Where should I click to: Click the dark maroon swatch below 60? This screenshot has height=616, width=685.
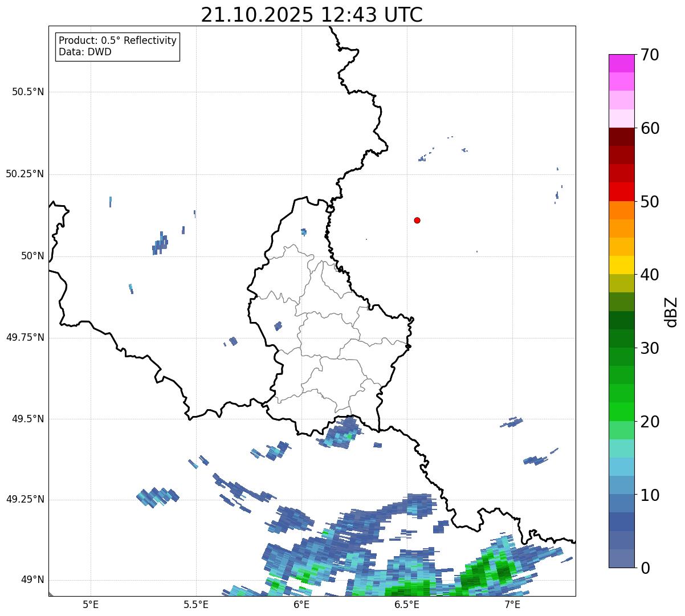pos(621,137)
